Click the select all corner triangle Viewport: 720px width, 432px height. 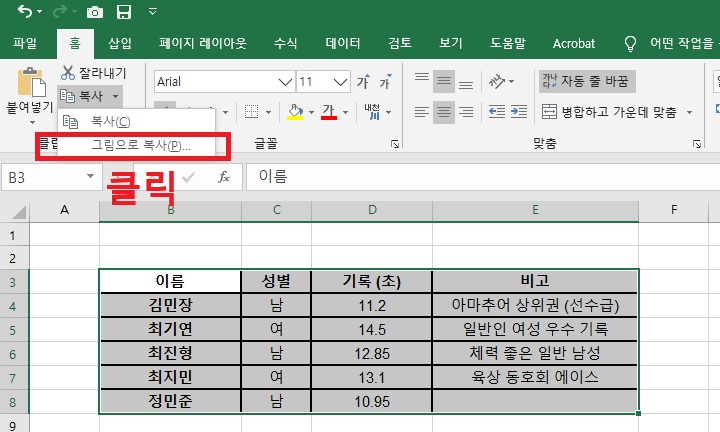coord(19,212)
